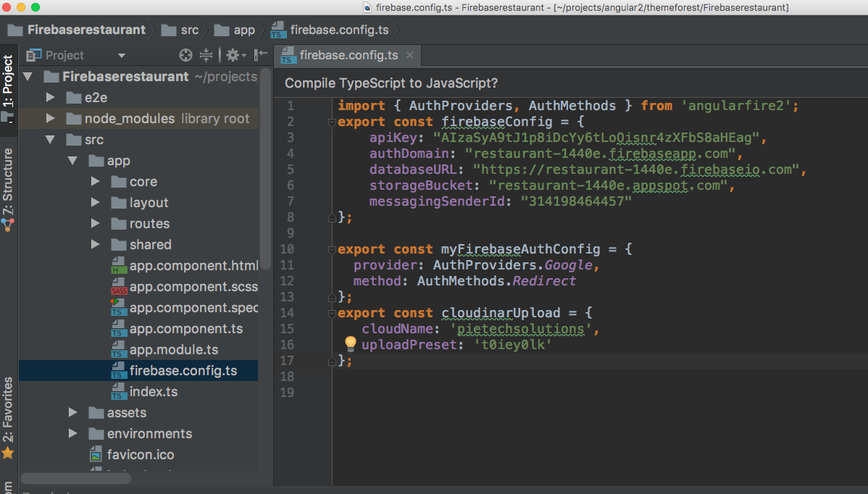Expand the layout folder arrow

[95, 203]
